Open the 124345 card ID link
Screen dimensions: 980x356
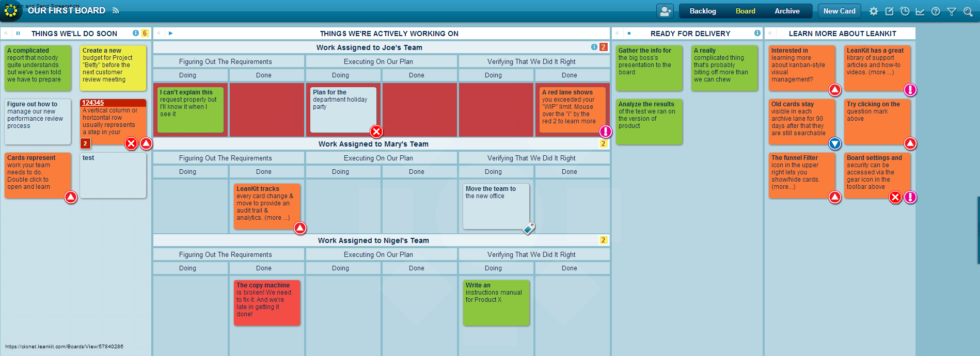pos(93,103)
